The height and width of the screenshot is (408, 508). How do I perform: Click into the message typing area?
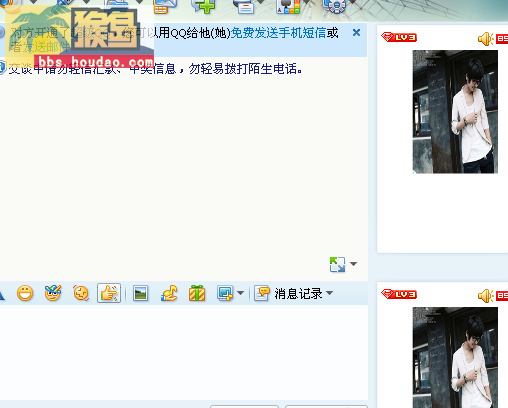tap(183, 352)
